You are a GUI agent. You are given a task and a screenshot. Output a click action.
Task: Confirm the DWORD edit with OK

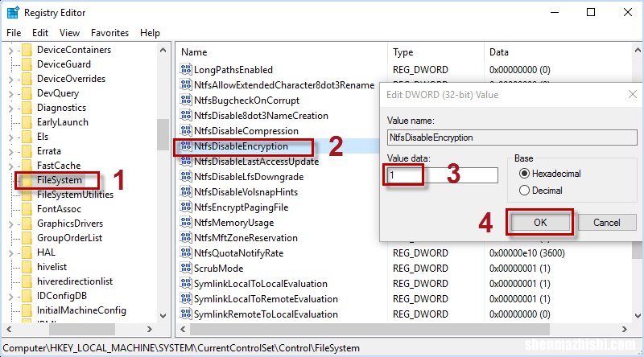540,223
